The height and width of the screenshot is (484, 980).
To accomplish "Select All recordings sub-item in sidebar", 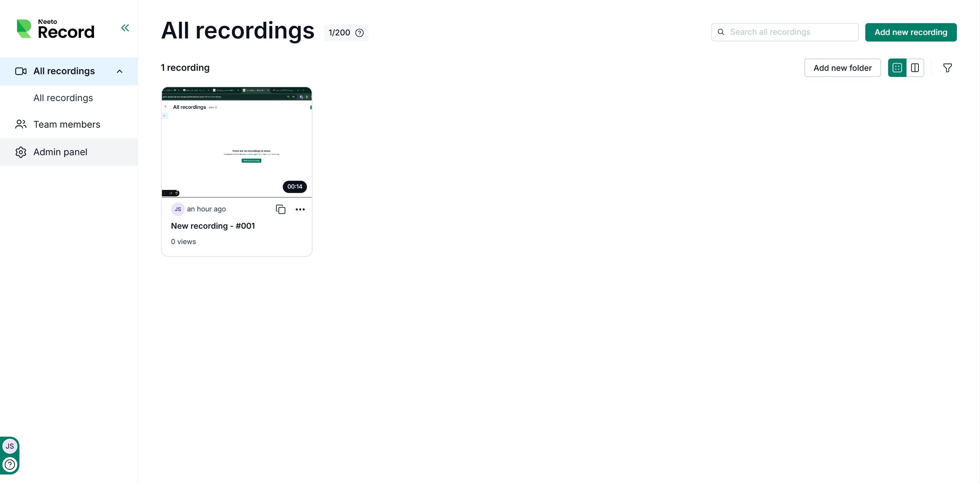I will point(63,98).
